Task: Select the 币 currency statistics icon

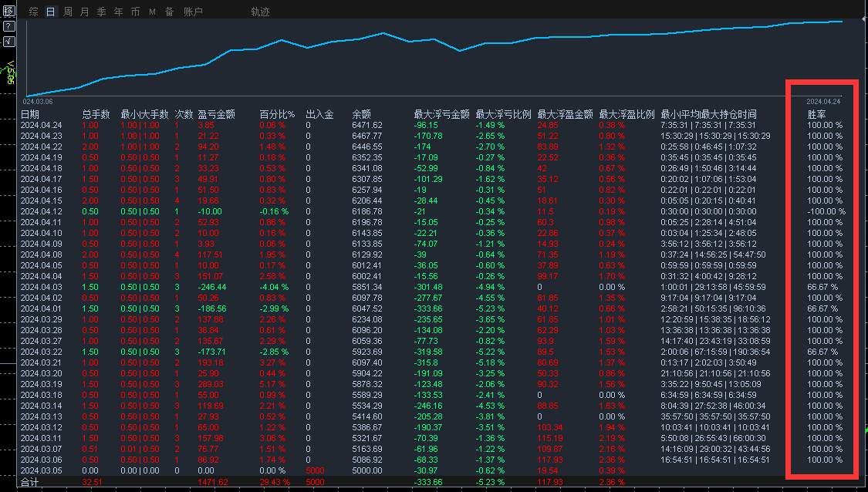Action: 135,12
